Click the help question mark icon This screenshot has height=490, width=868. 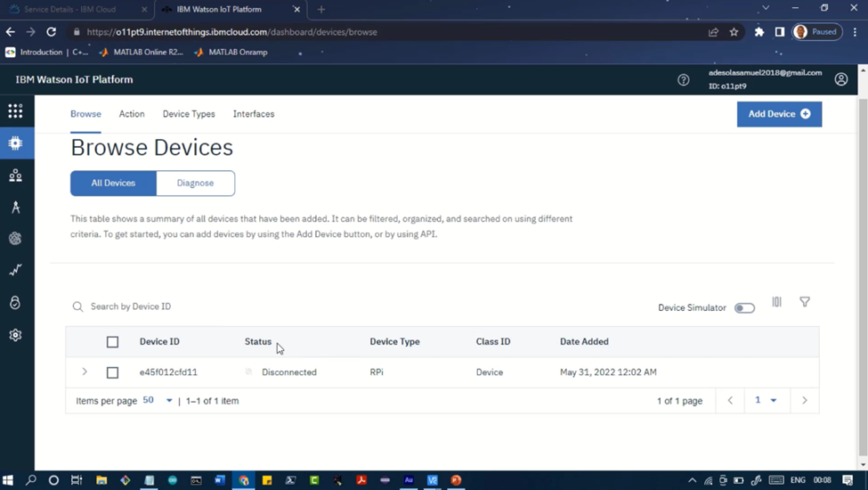tap(684, 79)
